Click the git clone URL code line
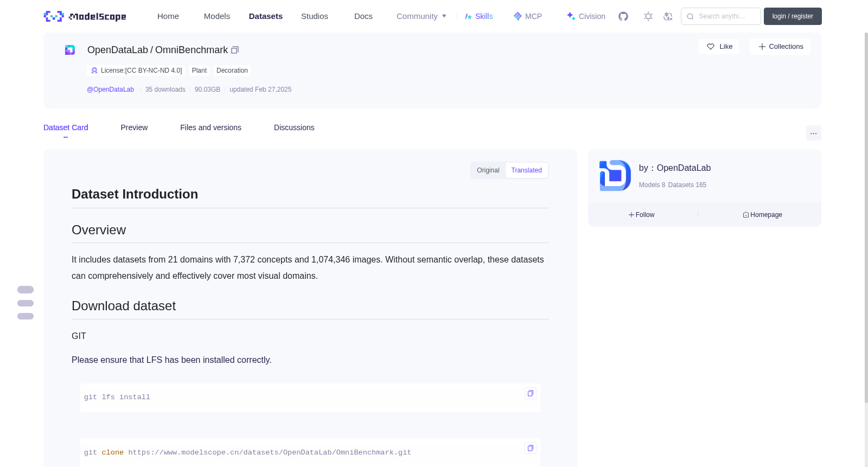Screen dimensions: 868x467 click(x=247, y=452)
